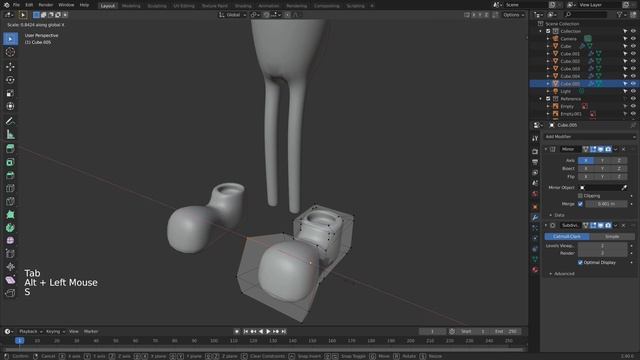Open the File menu
640x360 pixels.
pos(16,5)
